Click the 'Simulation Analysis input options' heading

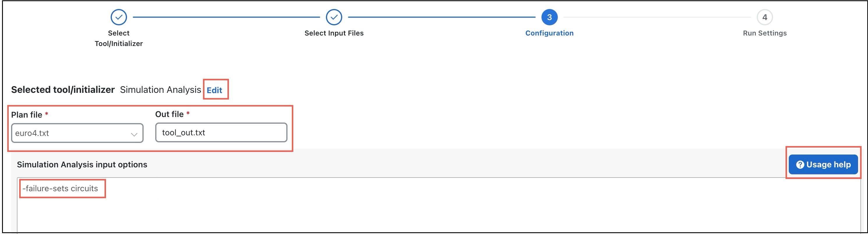coord(82,165)
